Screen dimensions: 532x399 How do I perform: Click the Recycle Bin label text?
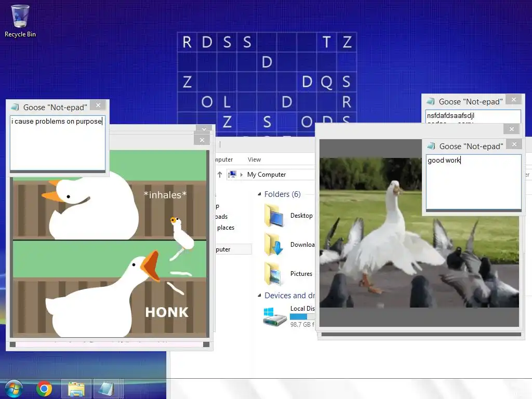[x=20, y=34]
